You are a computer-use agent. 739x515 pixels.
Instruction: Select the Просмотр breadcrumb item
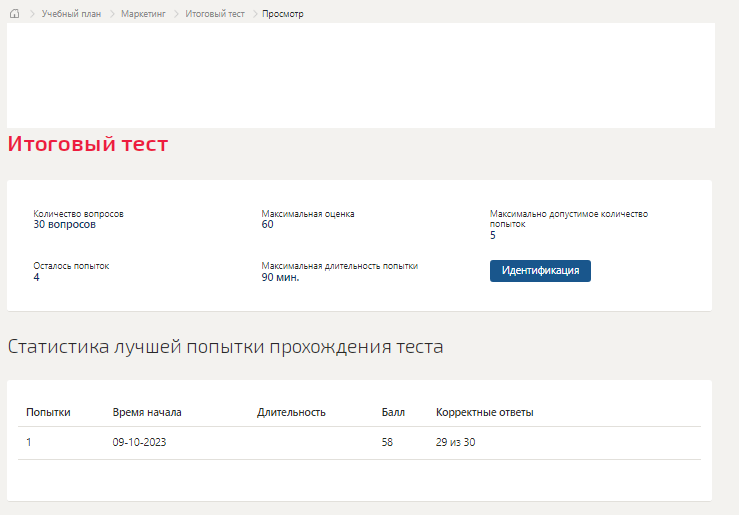point(283,14)
